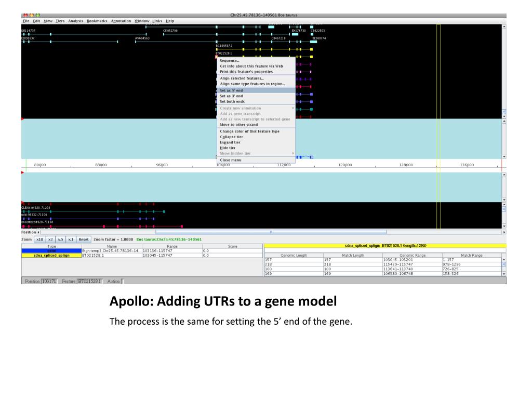The image size is (532, 399).
Task: Open the Window menu
Action: [x=142, y=21]
